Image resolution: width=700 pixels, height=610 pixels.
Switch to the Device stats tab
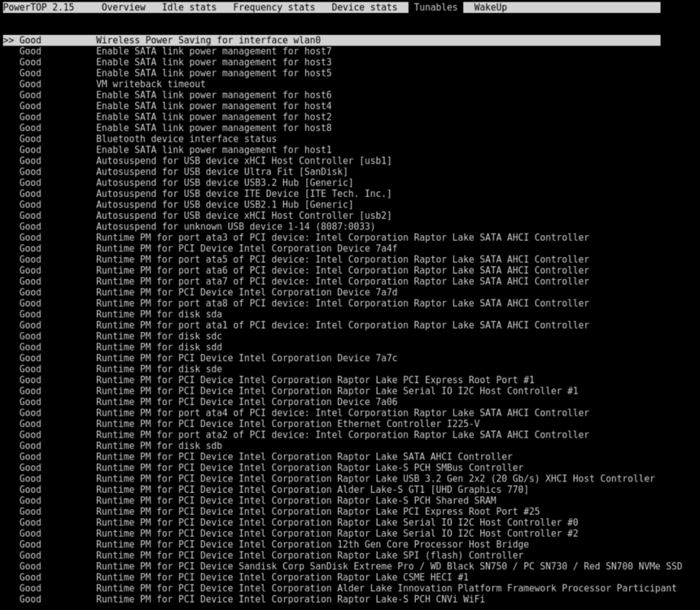coord(364,7)
